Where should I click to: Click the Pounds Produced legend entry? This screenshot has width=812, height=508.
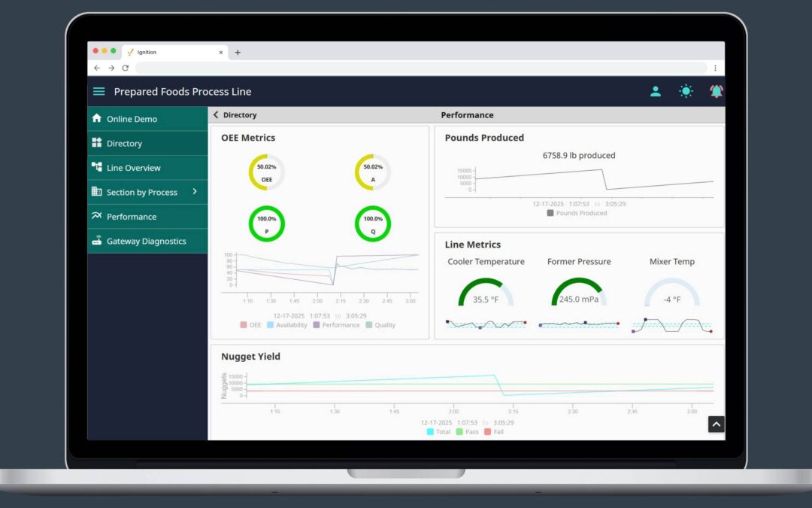(575, 212)
